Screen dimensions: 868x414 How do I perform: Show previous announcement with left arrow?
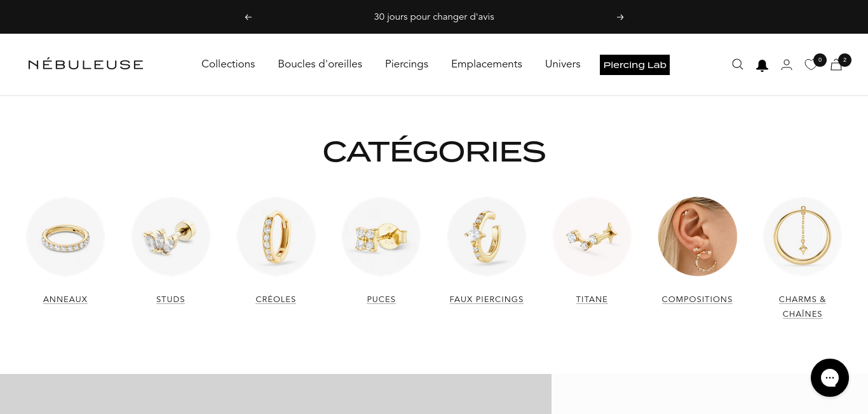(248, 17)
